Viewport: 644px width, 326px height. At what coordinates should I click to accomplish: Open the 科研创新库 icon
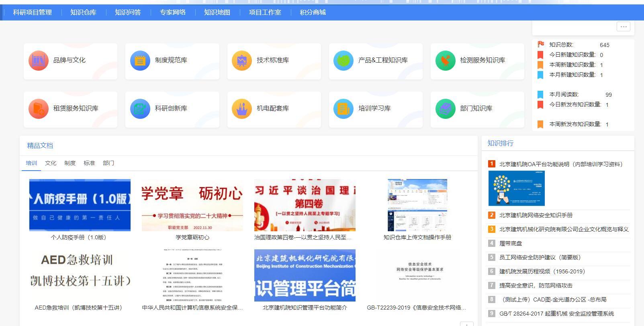point(140,109)
